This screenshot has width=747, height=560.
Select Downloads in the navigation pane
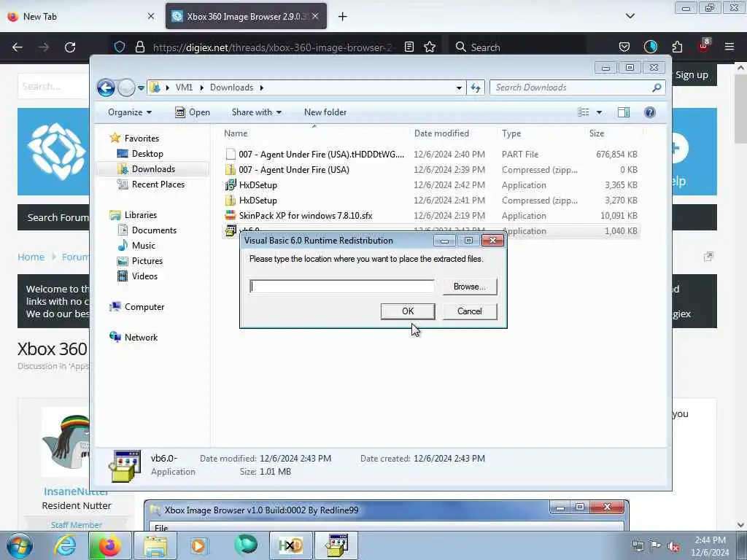pos(153,169)
